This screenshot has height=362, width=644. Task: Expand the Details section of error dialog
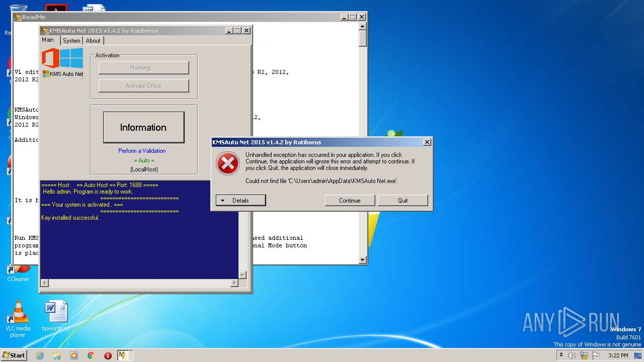click(240, 200)
